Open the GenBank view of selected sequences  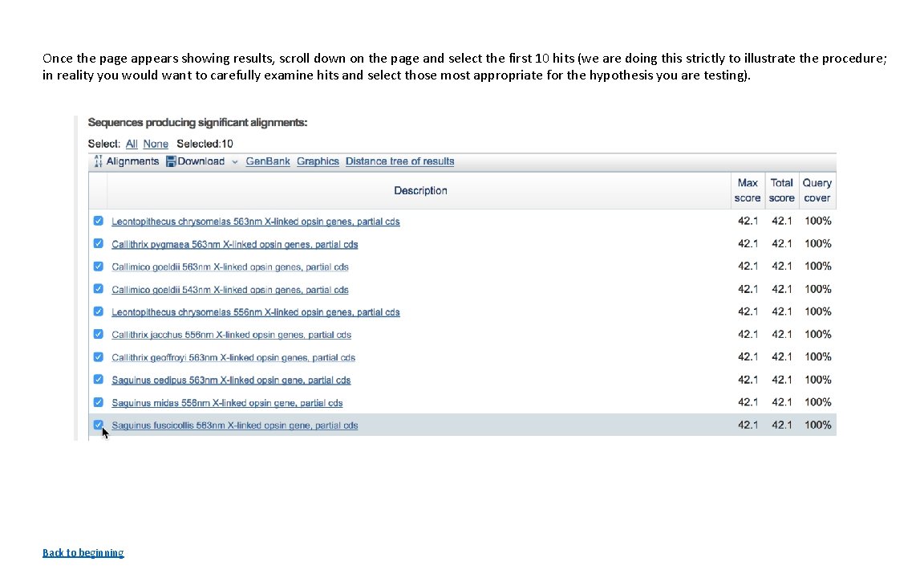click(x=267, y=161)
